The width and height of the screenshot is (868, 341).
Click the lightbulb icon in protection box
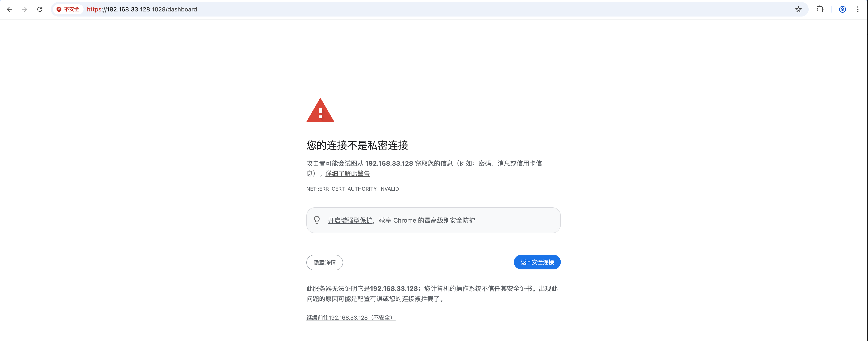[x=317, y=220]
